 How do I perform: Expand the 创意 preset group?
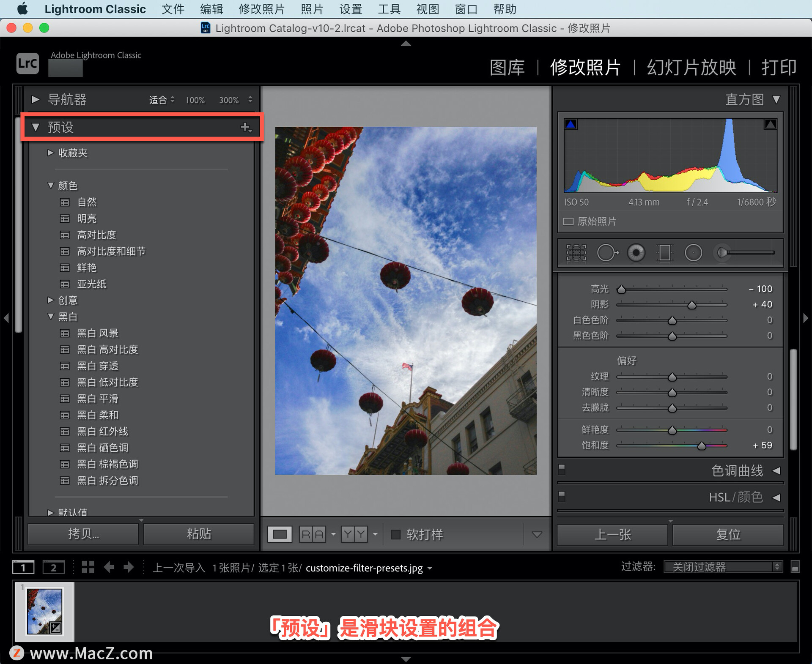tap(50, 300)
